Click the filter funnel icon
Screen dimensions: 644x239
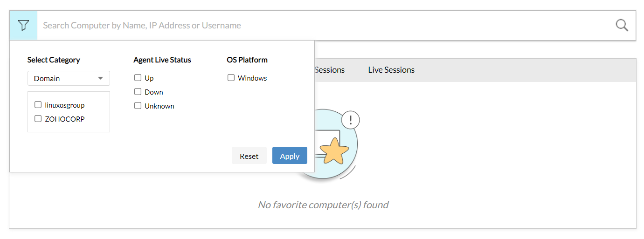[x=23, y=25]
